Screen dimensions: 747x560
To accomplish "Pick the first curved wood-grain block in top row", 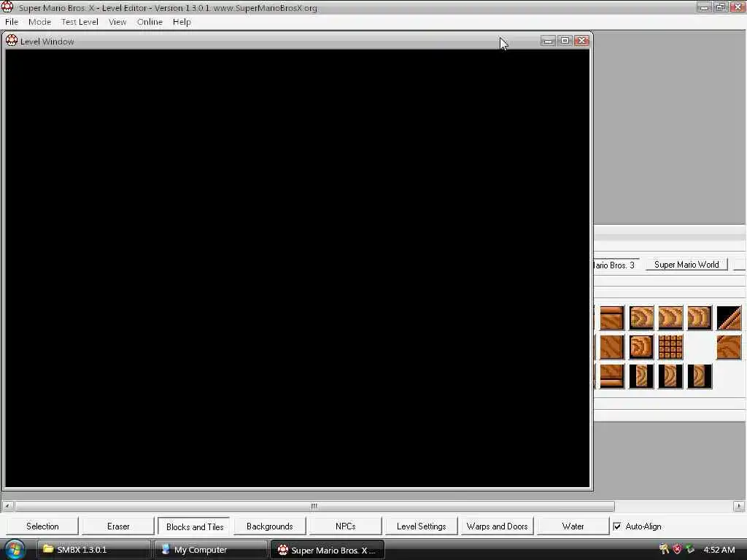I will click(x=641, y=318).
